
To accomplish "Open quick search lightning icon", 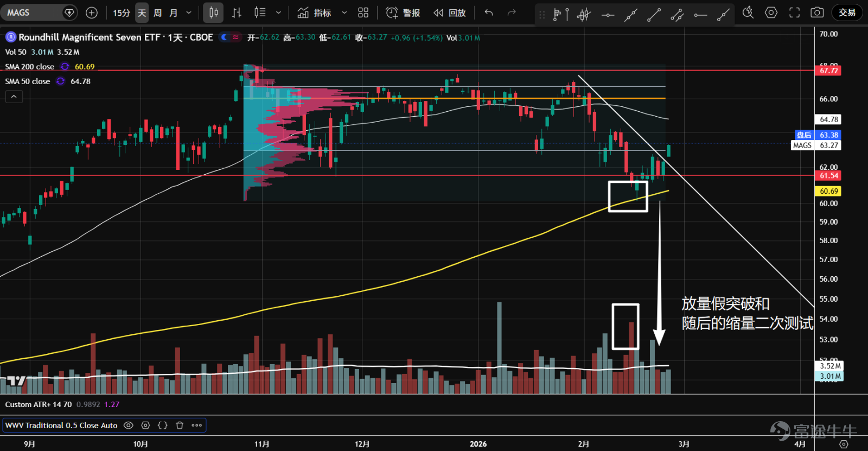I will pyautogui.click(x=748, y=12).
